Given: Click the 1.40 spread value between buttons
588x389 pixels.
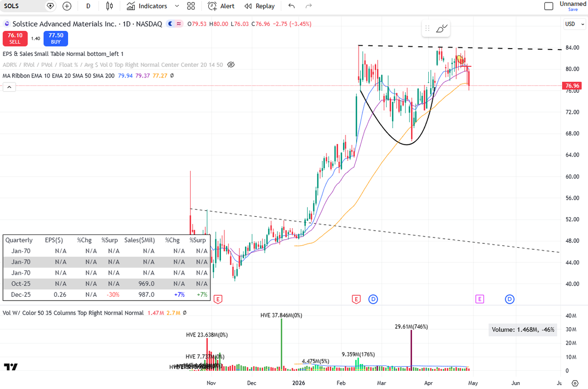Looking at the screenshot, I should pos(35,38).
